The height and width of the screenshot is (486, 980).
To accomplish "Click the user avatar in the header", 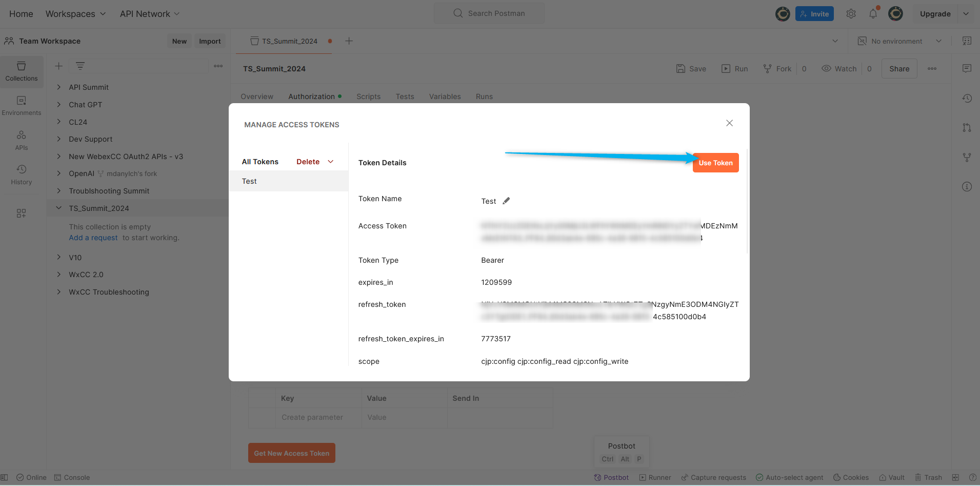I will (895, 14).
